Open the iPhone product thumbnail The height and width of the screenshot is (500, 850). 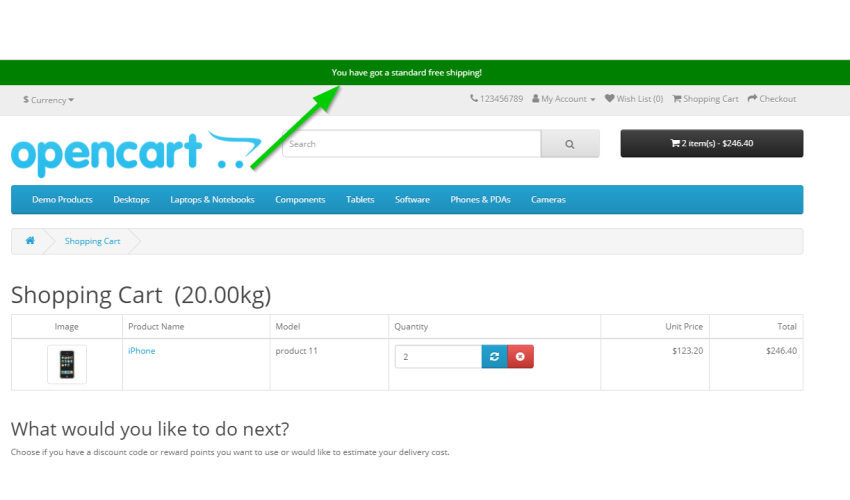(67, 364)
